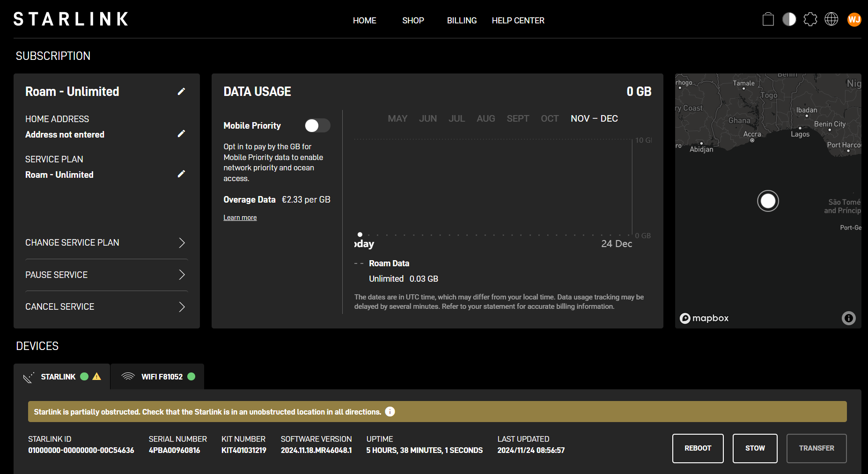Click the 0 GB data usage total
The height and width of the screenshot is (474, 868).
[x=639, y=92]
